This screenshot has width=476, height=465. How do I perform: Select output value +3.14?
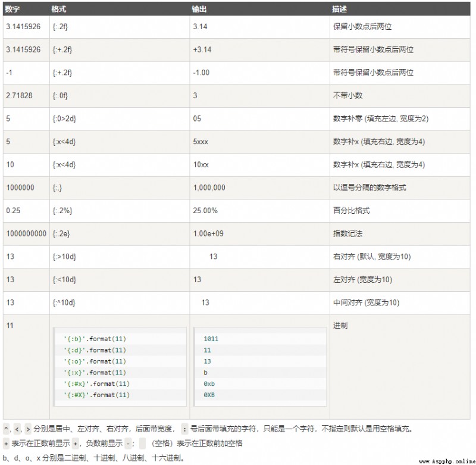[202, 49]
